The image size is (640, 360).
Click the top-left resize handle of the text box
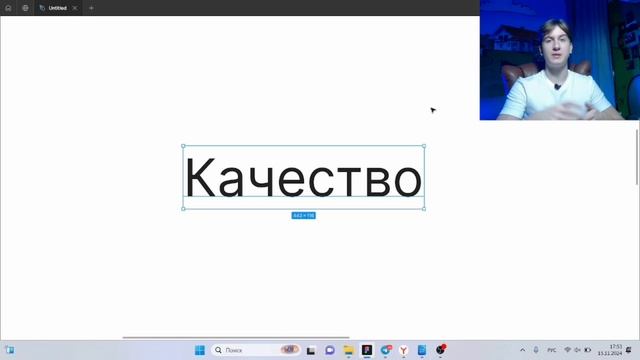coord(183,146)
